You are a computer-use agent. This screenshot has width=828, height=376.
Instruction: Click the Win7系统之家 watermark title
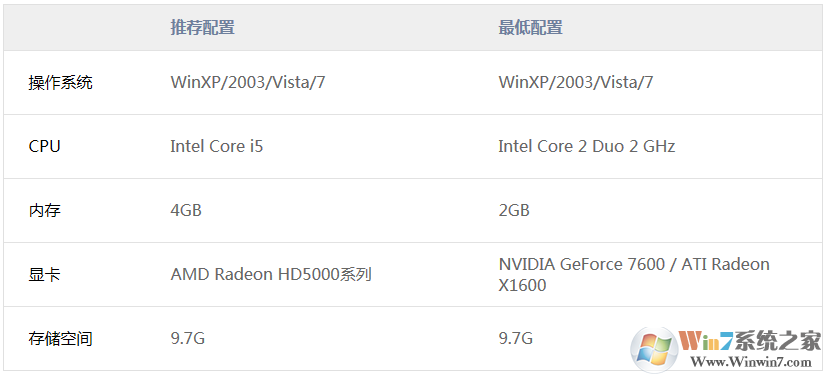(x=750, y=342)
